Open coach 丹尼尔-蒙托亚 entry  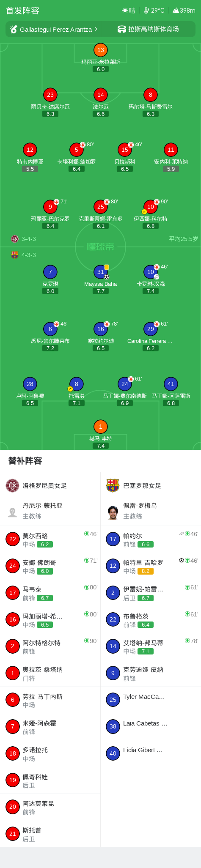pyautogui.click(x=50, y=510)
